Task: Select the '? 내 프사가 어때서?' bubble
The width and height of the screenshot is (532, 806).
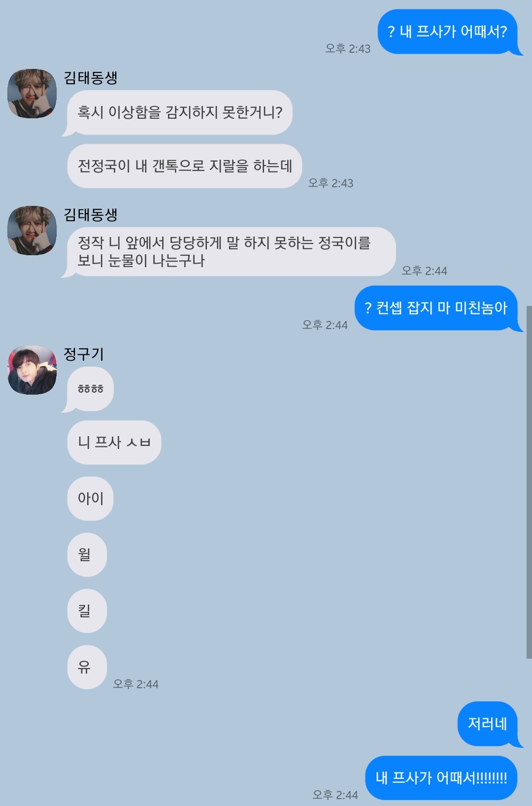Action: pyautogui.click(x=448, y=32)
